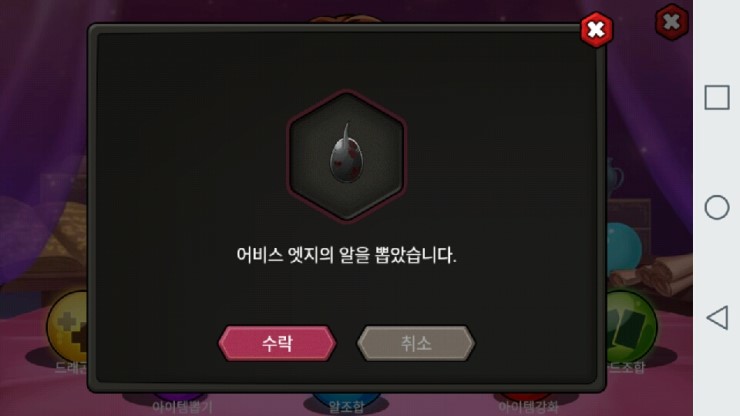Tap Android back triangle button
The image size is (740, 416).
click(717, 317)
